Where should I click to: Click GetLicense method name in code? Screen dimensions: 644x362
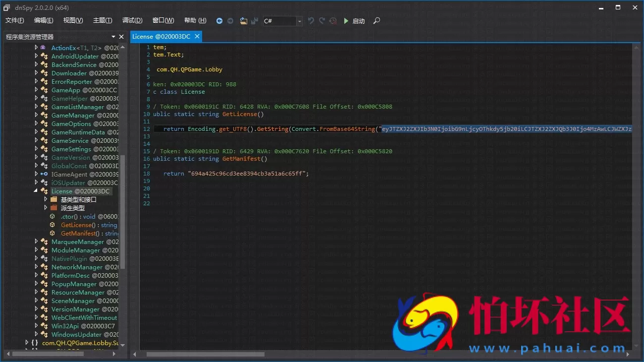point(240,114)
